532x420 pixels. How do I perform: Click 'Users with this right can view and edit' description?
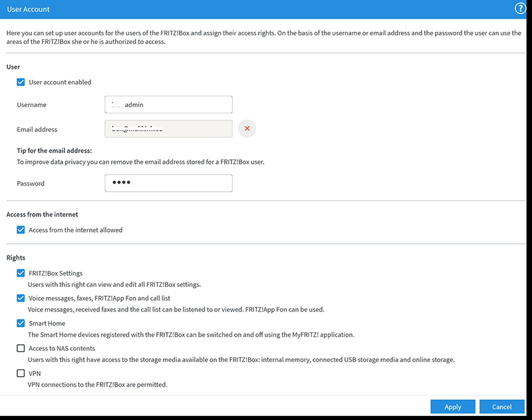(x=114, y=284)
